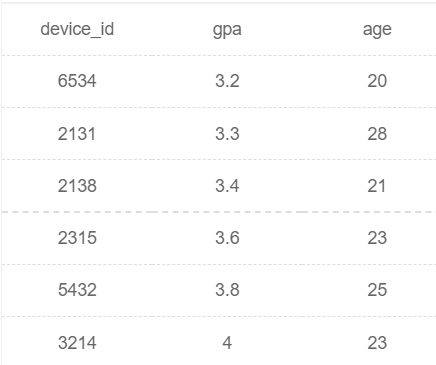Image resolution: width=436 pixels, height=365 pixels.
Task: Select the device_id cell 3214
Action: (x=77, y=343)
